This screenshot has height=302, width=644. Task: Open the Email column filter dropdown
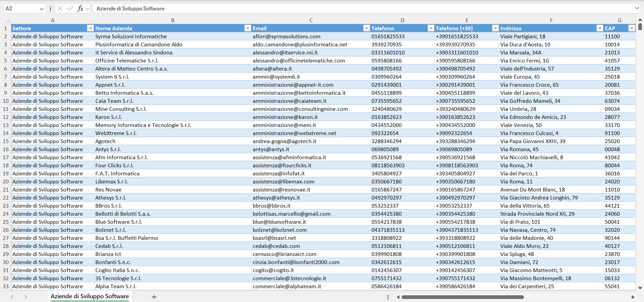pyautogui.click(x=366, y=28)
